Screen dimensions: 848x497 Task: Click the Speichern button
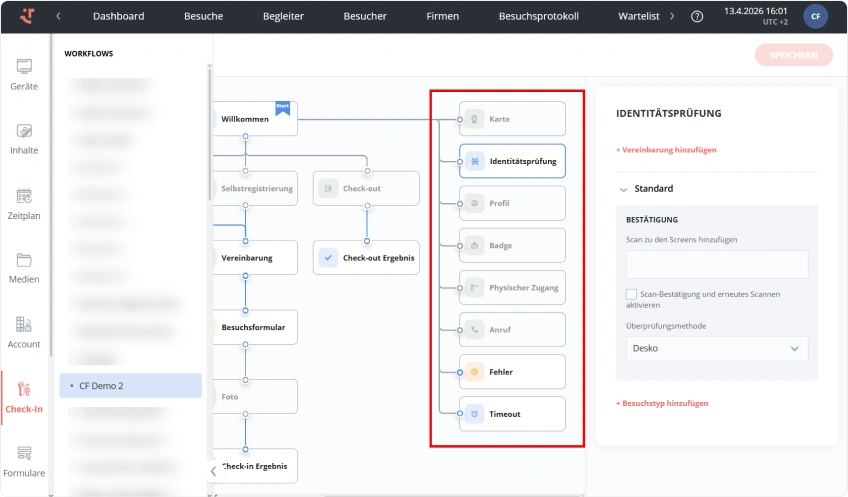(x=793, y=55)
